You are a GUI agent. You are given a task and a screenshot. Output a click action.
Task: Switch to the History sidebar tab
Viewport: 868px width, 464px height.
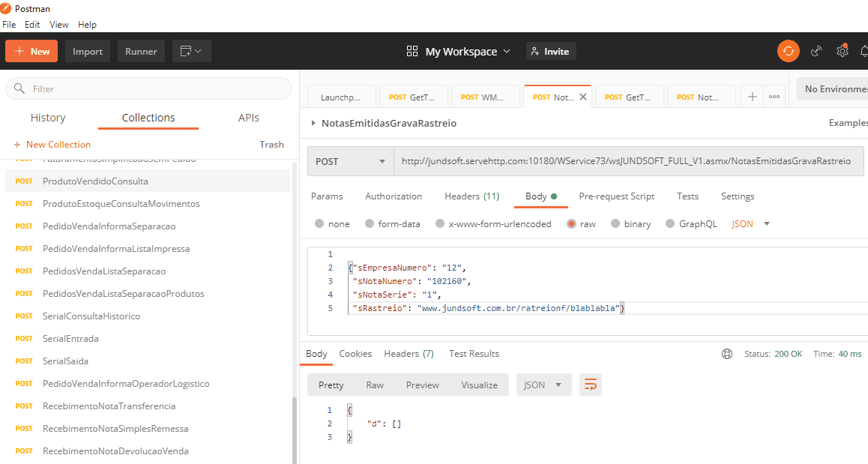pyautogui.click(x=48, y=118)
